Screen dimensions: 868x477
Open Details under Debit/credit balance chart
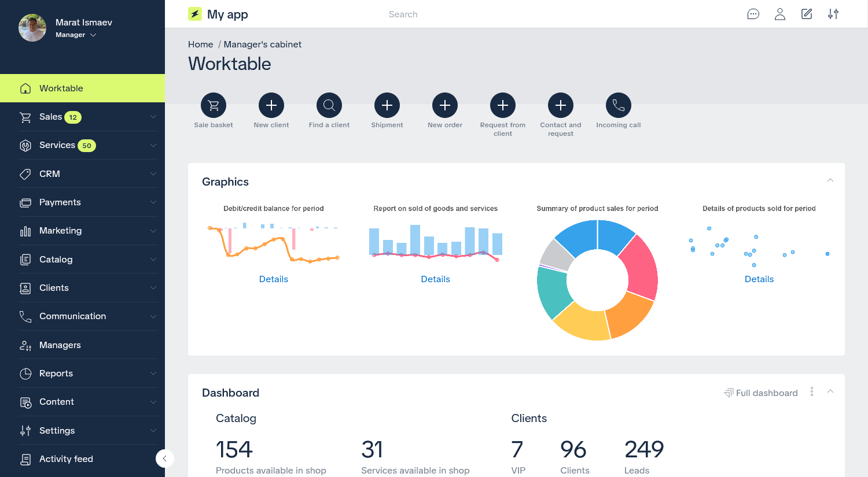tap(273, 279)
